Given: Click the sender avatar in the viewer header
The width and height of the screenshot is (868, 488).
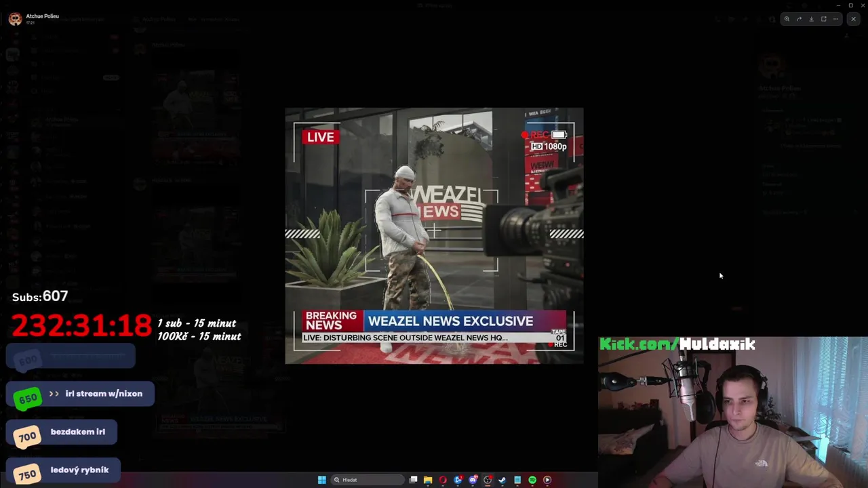Looking at the screenshot, I should 15,19.
